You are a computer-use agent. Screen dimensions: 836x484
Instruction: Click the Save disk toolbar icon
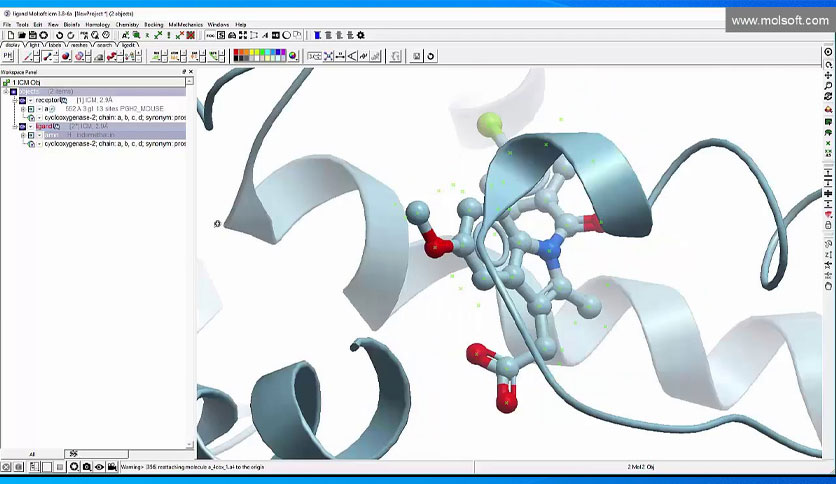click(33, 35)
